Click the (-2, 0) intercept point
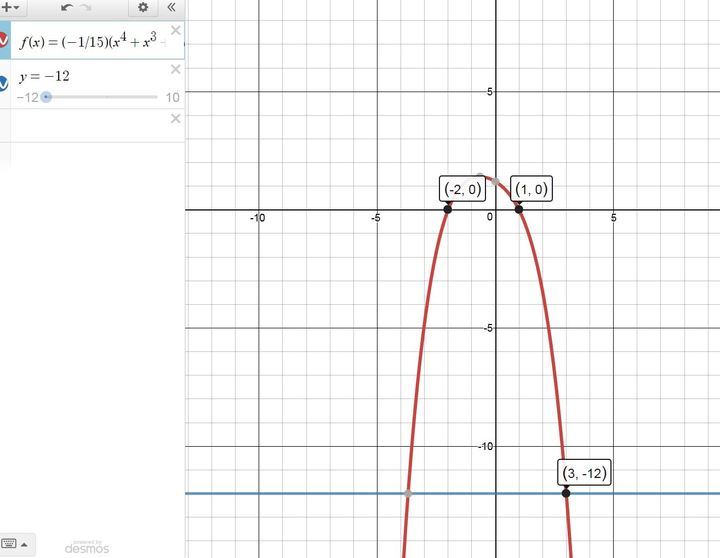 (x=447, y=209)
